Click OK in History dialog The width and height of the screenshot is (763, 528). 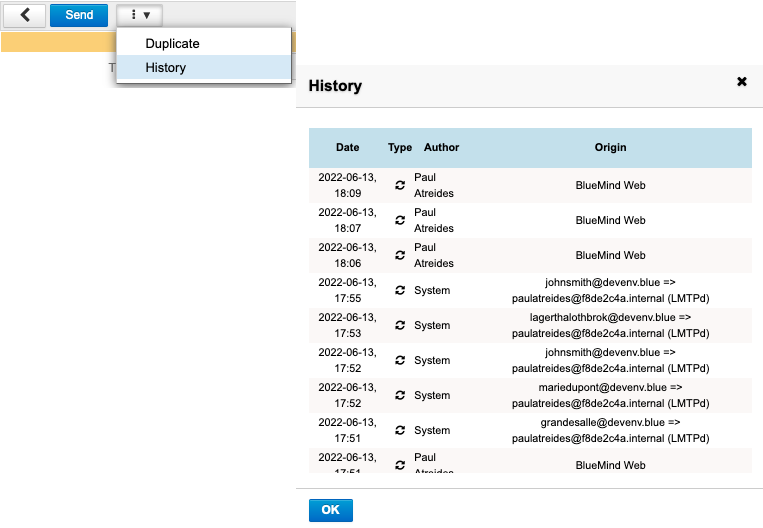coord(330,510)
